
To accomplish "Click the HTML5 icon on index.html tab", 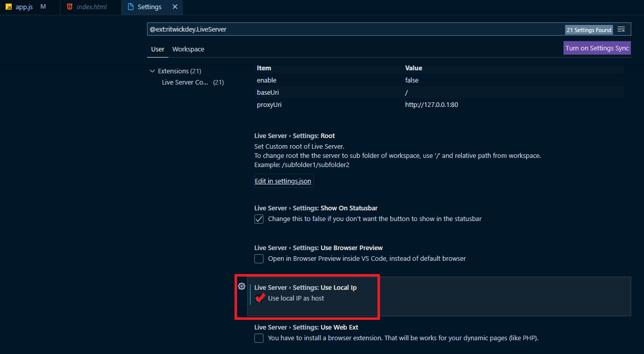I will point(69,7).
